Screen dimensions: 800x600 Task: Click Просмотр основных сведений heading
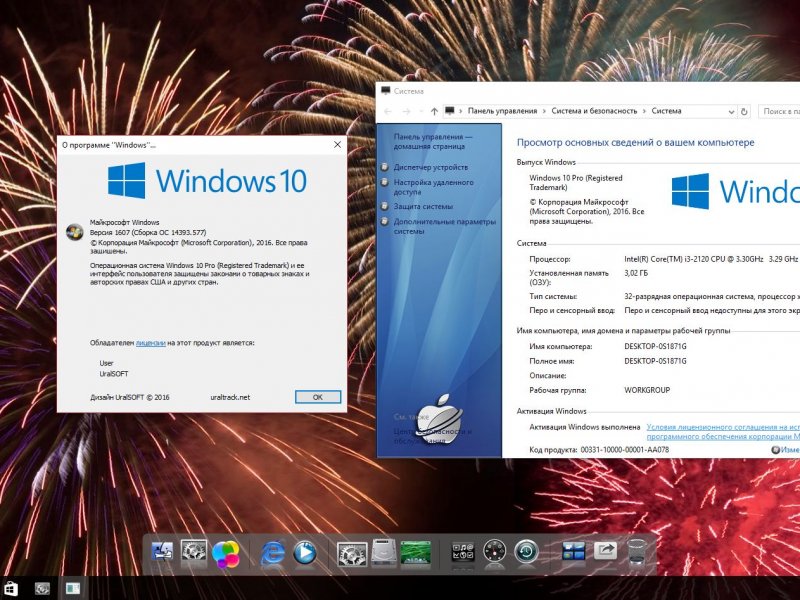click(x=635, y=143)
